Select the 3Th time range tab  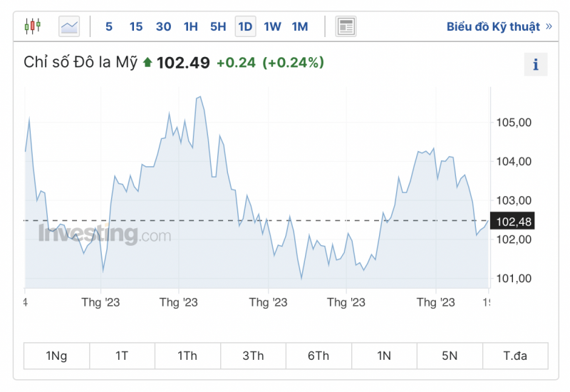click(253, 356)
